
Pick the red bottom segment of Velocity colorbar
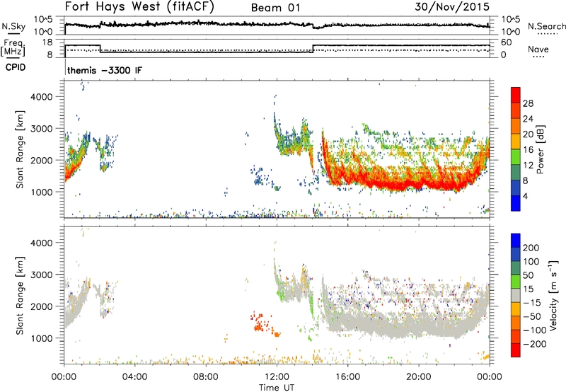coord(516,350)
